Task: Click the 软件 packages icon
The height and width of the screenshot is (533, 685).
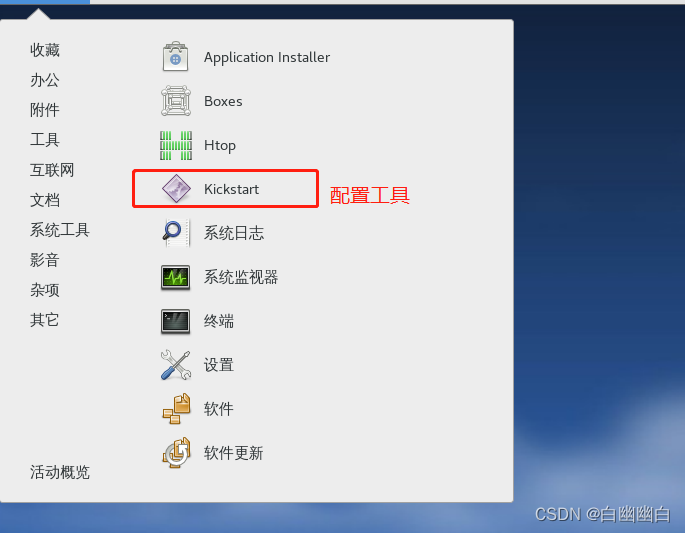Action: coord(176,409)
